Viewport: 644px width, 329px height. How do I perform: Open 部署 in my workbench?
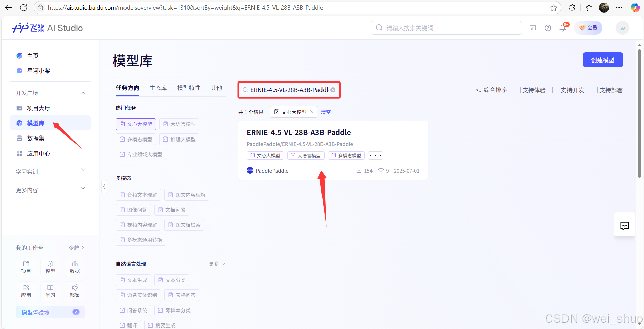(75, 291)
